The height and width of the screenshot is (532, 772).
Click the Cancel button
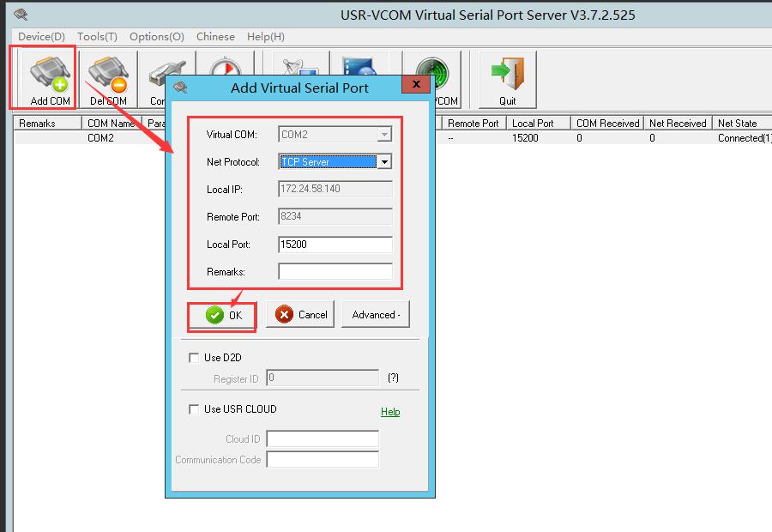click(300, 314)
